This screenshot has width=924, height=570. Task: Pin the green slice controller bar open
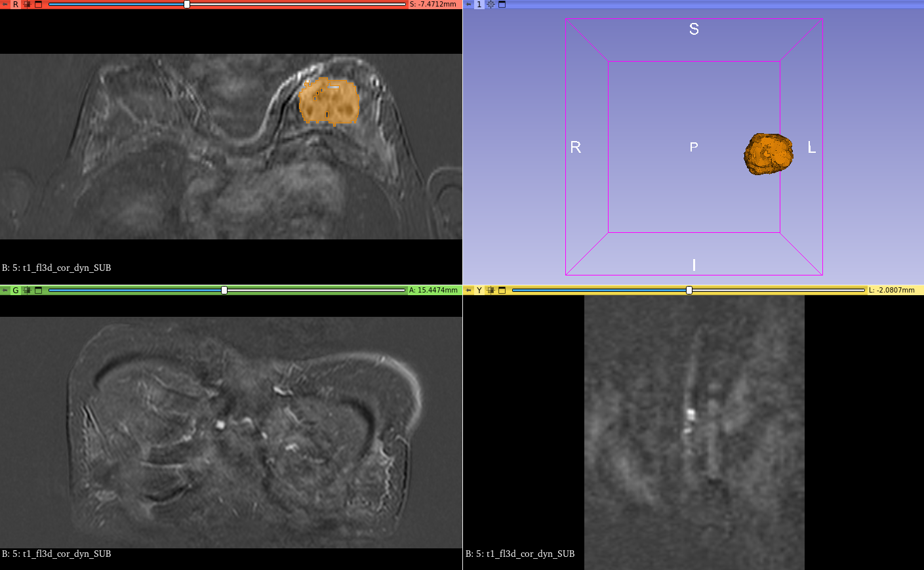[5, 289]
